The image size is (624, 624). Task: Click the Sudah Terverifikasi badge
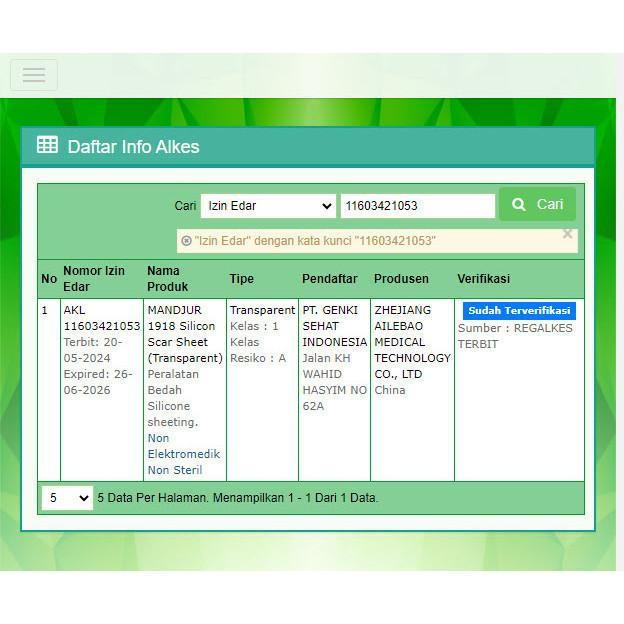click(518, 311)
